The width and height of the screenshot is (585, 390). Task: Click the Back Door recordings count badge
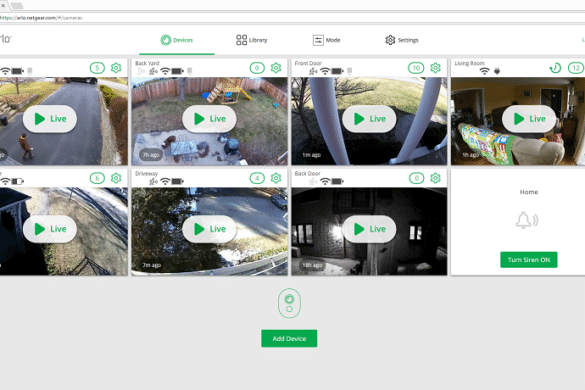pyautogui.click(x=416, y=178)
